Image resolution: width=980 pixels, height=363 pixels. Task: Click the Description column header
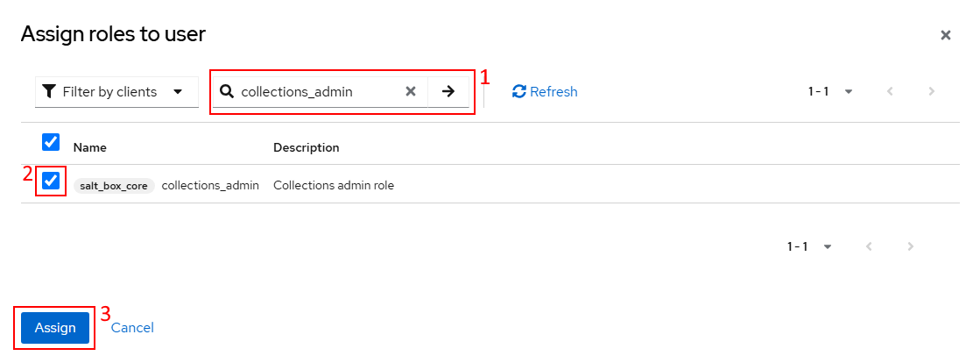coord(307,147)
